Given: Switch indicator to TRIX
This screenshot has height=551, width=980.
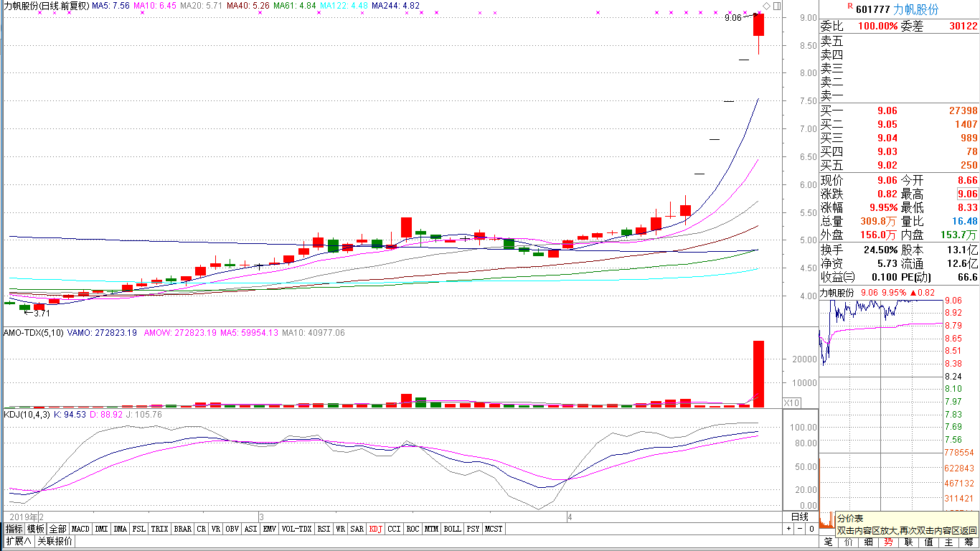Looking at the screenshot, I should click(159, 529).
